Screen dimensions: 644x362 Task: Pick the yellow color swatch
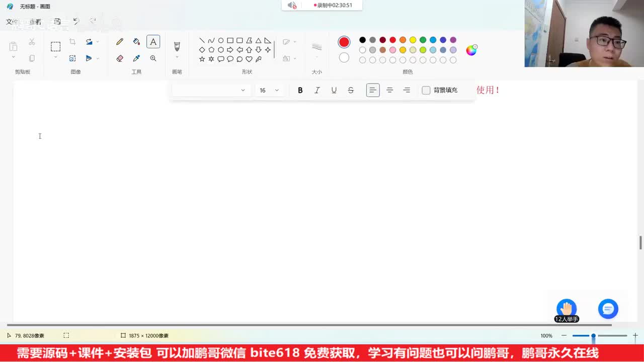[413, 40]
